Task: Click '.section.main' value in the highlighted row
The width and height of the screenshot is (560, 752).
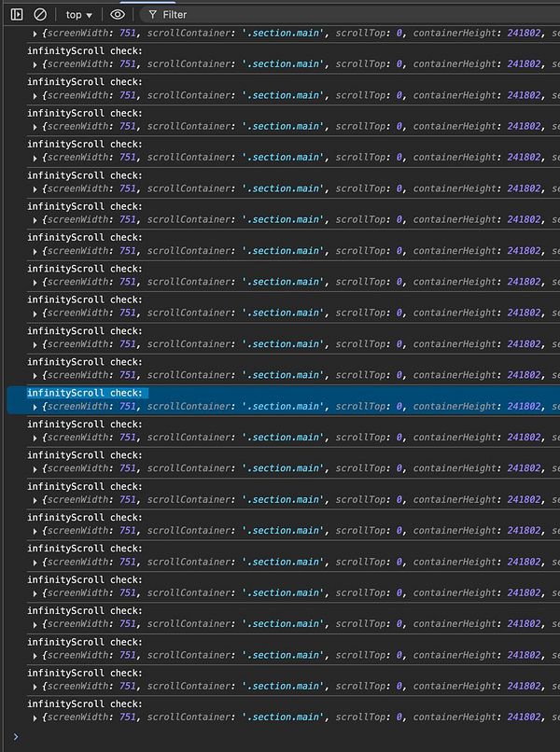Action: tap(283, 407)
